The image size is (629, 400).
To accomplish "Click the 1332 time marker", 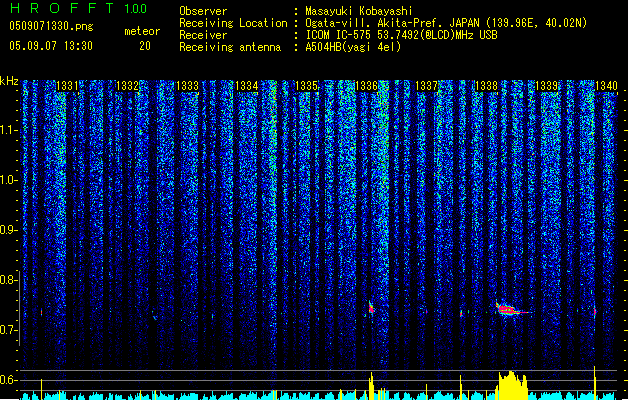I will coord(127,86).
